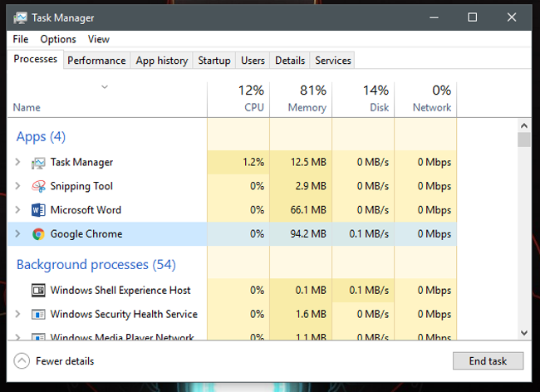Switch to the Performance tab
Image resolution: width=540 pixels, height=392 pixels.
coord(96,61)
